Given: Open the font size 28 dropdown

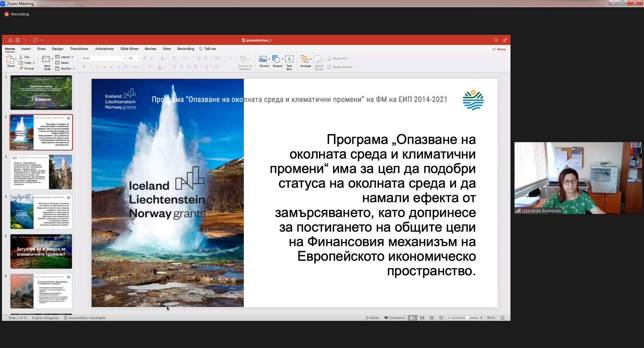Looking at the screenshot, I should click(x=139, y=58).
